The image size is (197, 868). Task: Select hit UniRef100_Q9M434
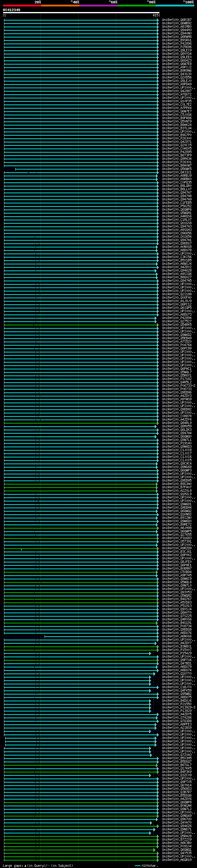tap(176, 159)
